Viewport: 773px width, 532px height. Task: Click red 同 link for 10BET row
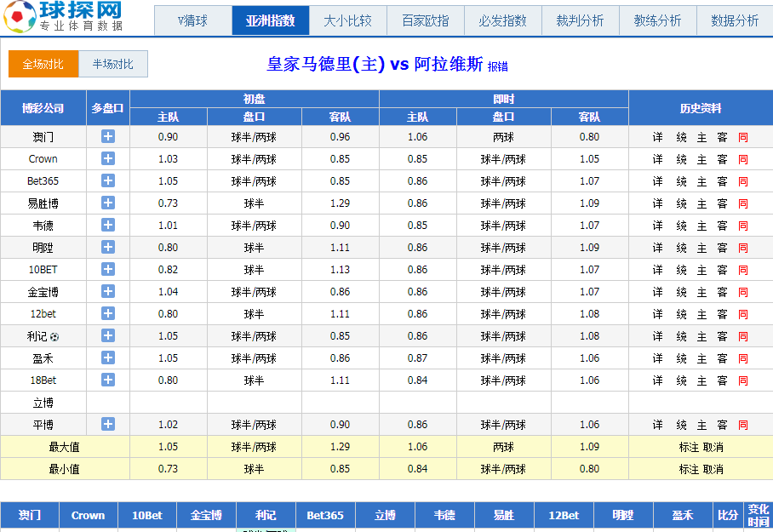(743, 270)
